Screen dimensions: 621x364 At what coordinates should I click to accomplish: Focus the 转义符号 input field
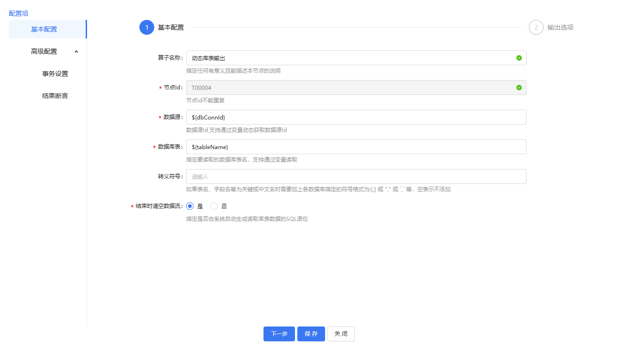tap(356, 176)
